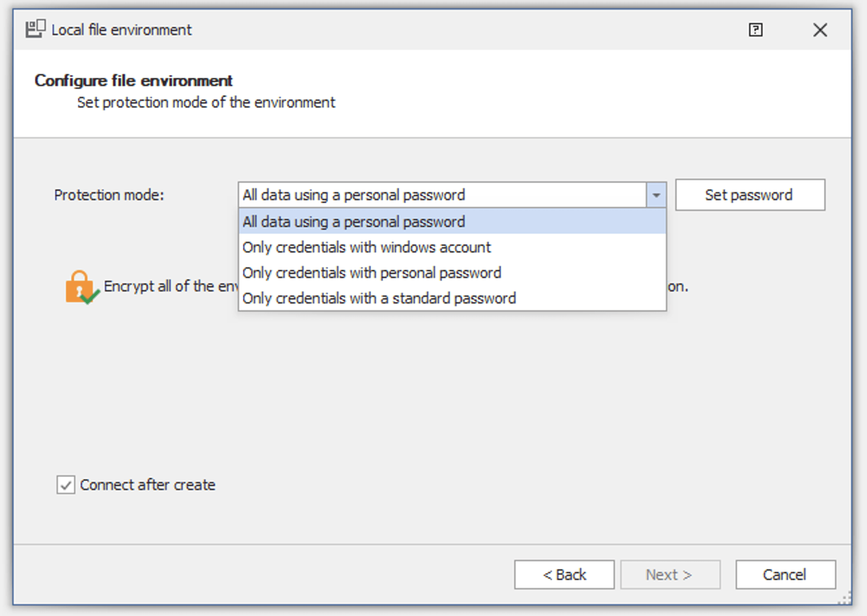Click the "Set protection mode of the environment" subtitle

coord(206,103)
